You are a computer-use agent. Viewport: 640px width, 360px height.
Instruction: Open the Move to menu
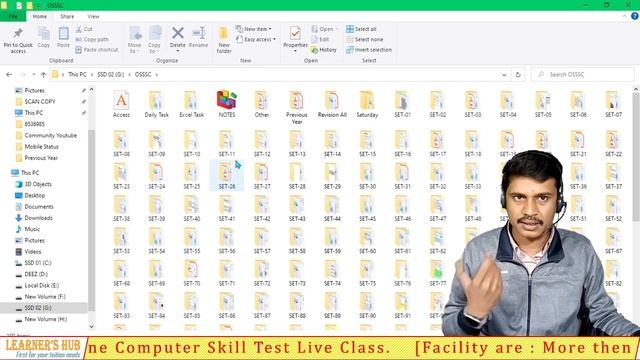134,40
